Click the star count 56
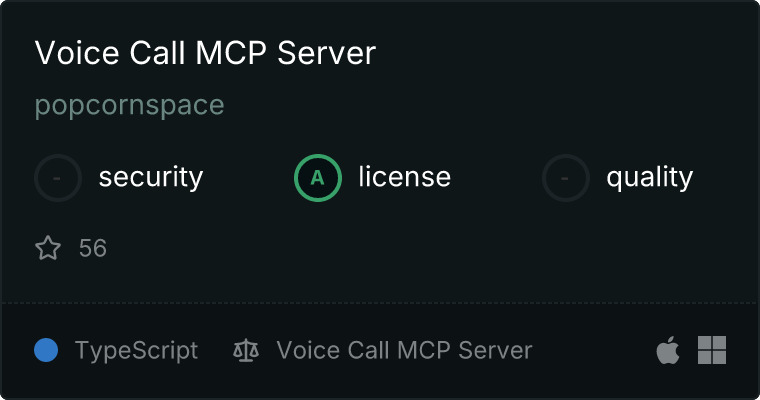The image size is (760, 400). tap(93, 248)
